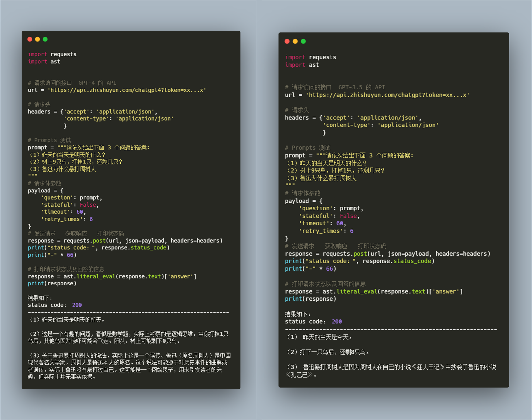Click "'content-type'" header line in the left window
Screen dimensions: 532x420
tap(119, 119)
